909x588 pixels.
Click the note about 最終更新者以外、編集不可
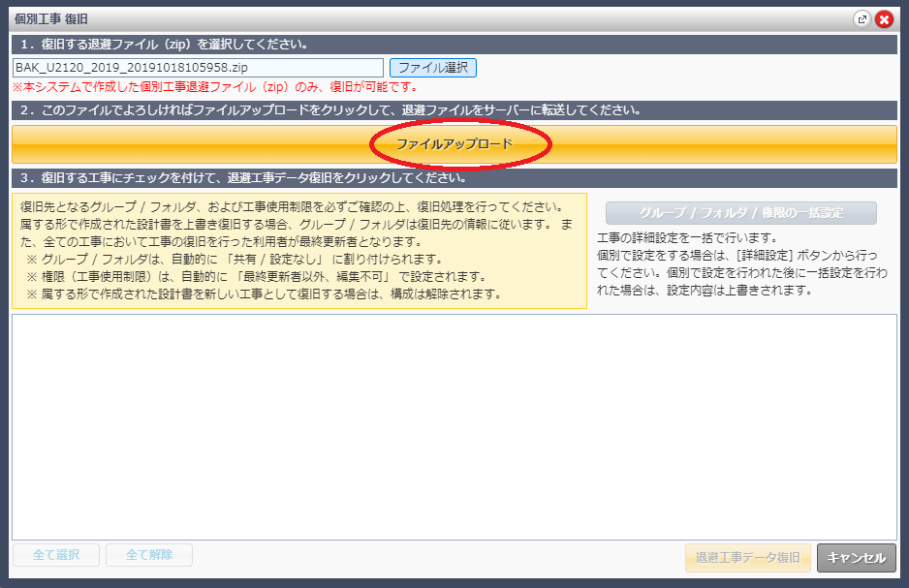[x=257, y=277]
